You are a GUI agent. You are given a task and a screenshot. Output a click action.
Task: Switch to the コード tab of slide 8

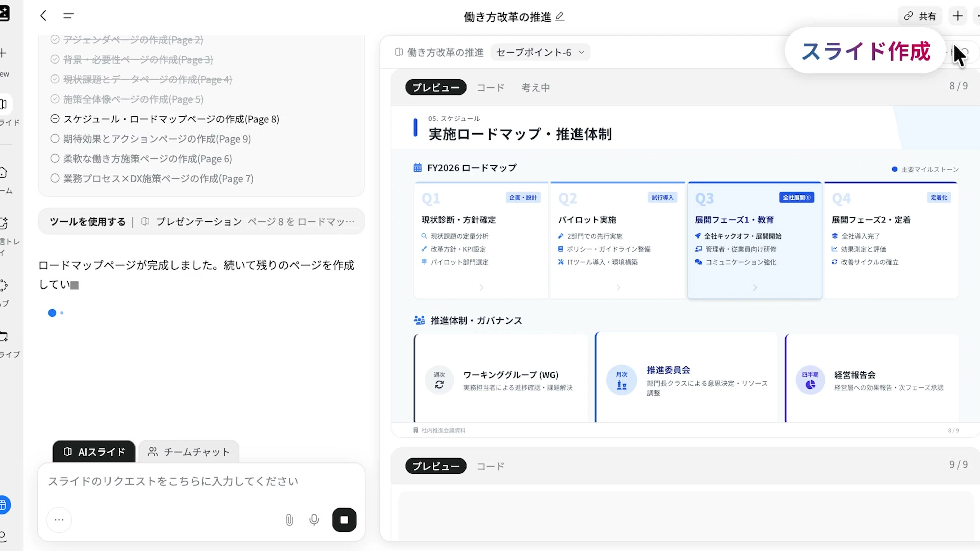click(x=490, y=87)
